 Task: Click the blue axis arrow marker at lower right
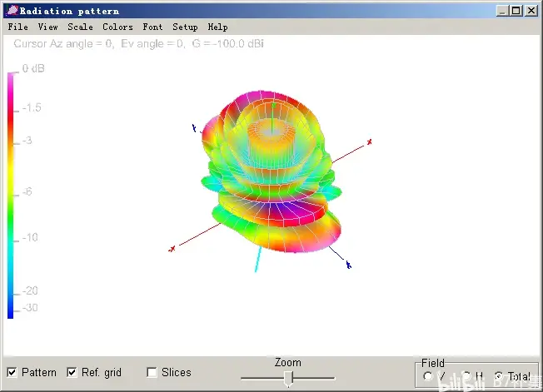348,264
